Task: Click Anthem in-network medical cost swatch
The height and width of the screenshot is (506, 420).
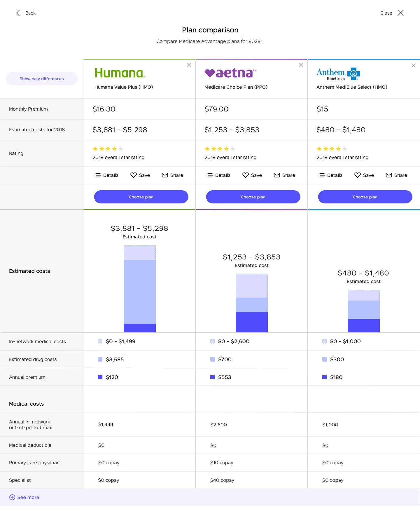Action: pos(324,341)
